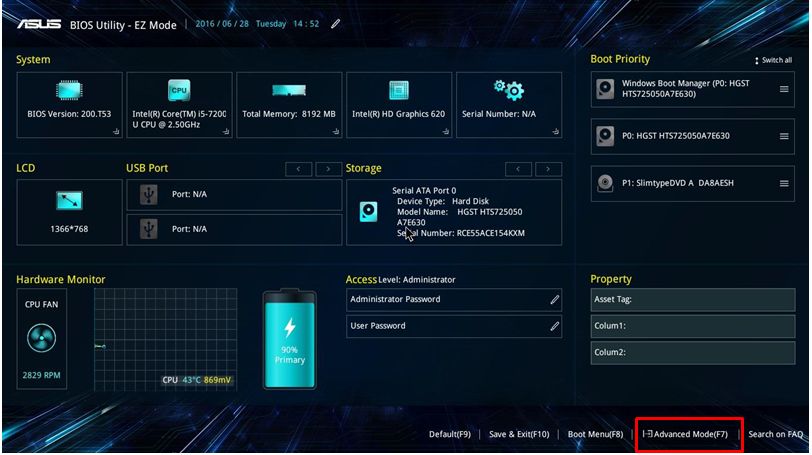Click the 1366*768 resolution text
The width and height of the screenshot is (812, 455).
69,229
